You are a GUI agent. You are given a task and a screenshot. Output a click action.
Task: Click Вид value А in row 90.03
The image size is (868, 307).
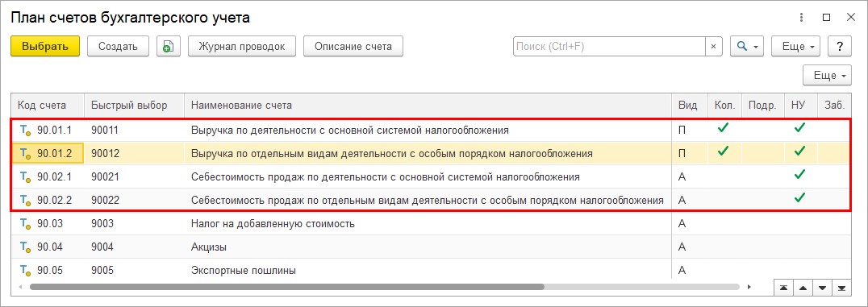(x=682, y=223)
